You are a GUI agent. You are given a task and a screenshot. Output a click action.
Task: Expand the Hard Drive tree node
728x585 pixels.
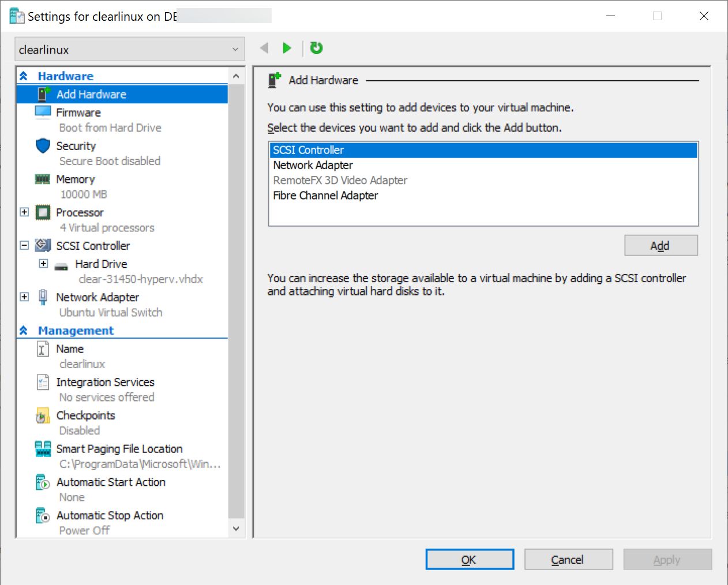click(x=43, y=264)
